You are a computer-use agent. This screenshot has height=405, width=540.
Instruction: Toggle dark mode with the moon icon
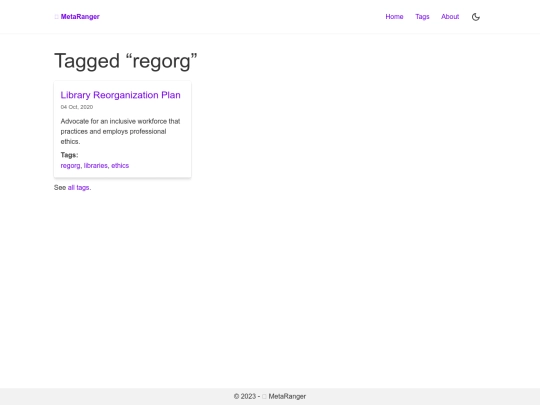click(476, 17)
